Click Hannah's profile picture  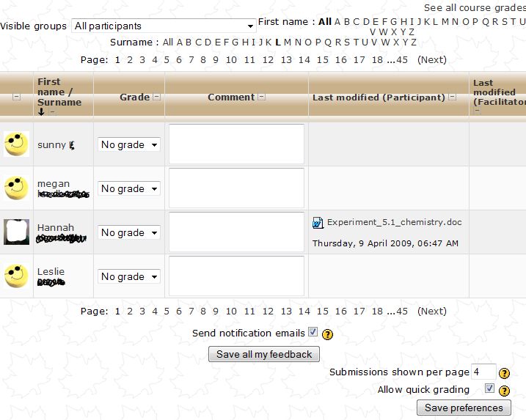(16, 232)
